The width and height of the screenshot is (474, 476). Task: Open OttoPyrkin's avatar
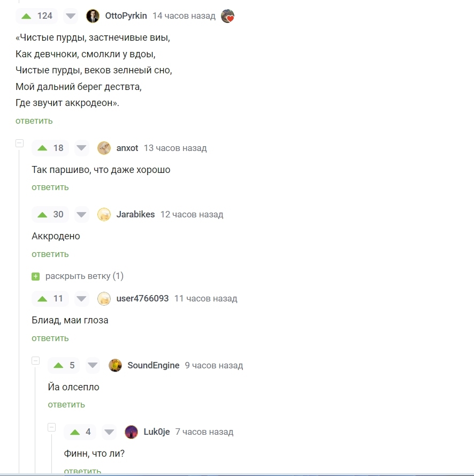93,16
